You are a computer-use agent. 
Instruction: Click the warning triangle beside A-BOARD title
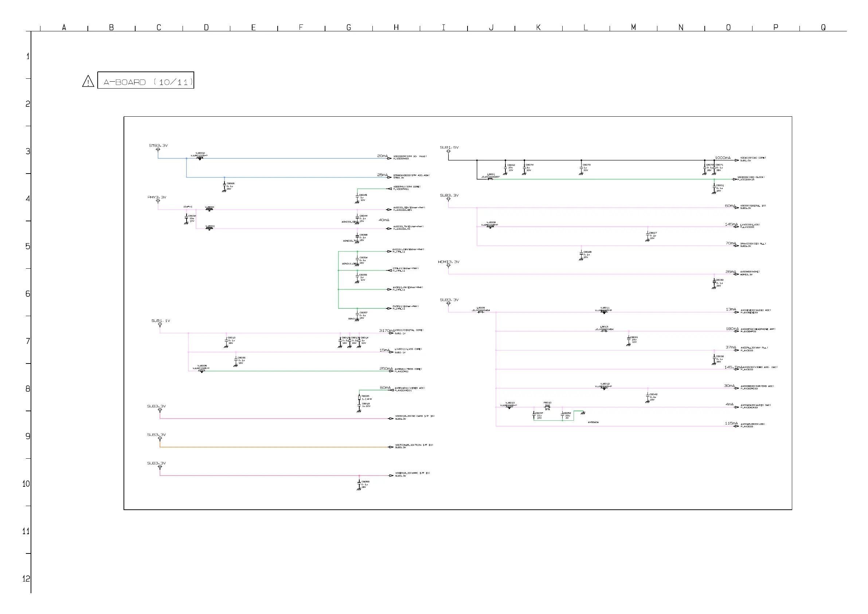point(88,81)
